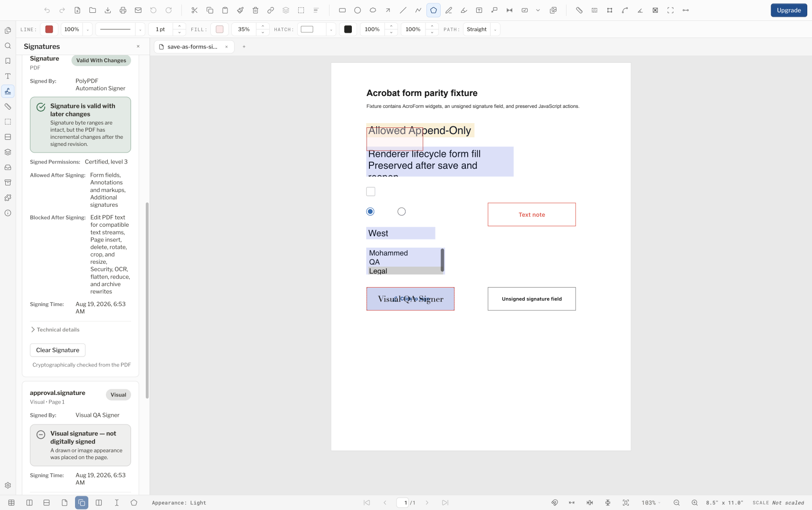Click the scissors Cut icon
The height and width of the screenshot is (510, 812).
coord(194,10)
